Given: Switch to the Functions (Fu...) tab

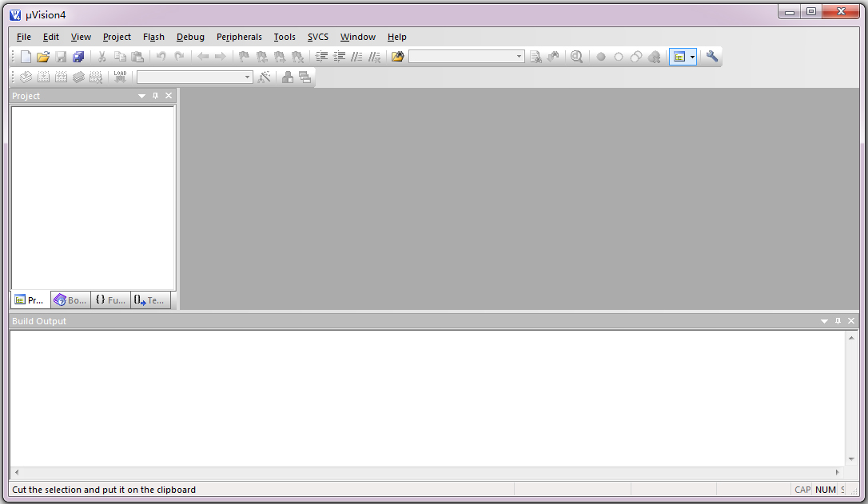Looking at the screenshot, I should pyautogui.click(x=111, y=300).
